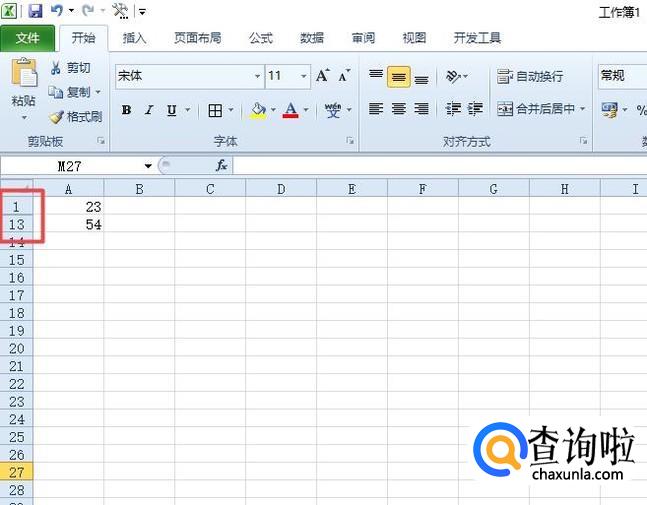647x505 pixels.
Task: Select top vertical alignment
Action: tap(375, 76)
